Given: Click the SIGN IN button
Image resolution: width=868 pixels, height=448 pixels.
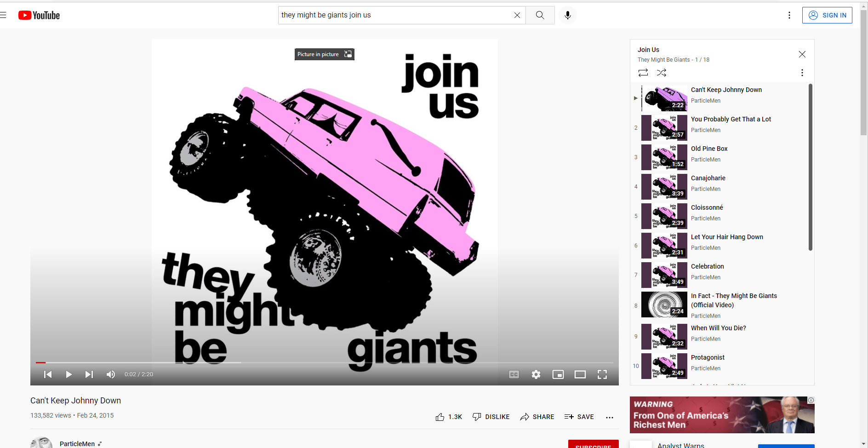Looking at the screenshot, I should point(827,15).
